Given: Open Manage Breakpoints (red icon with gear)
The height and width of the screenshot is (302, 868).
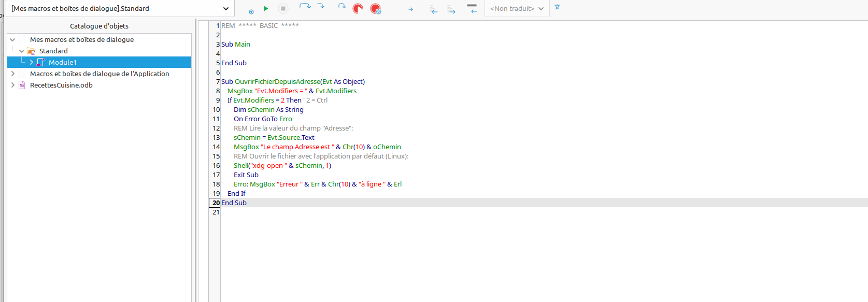Looking at the screenshot, I should tap(376, 9).
